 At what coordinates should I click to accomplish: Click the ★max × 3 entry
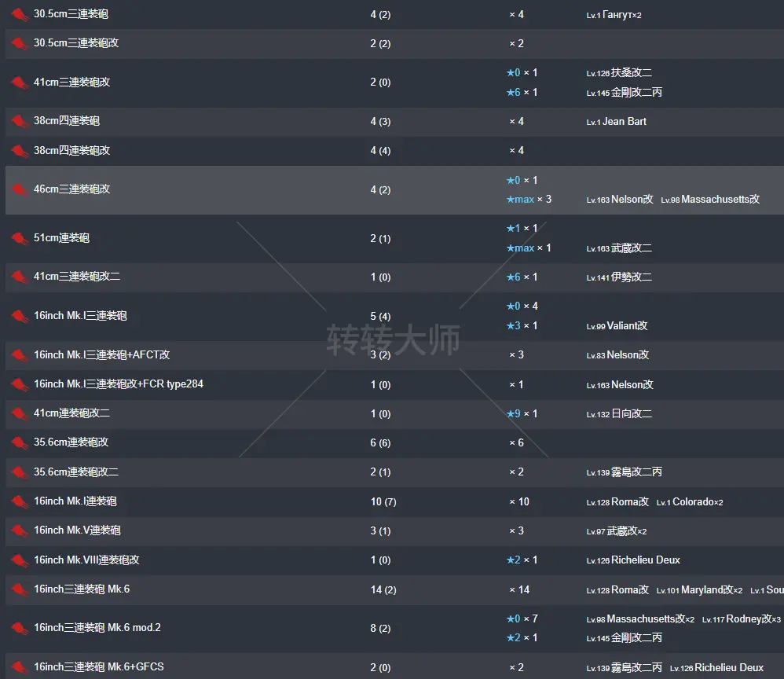point(529,200)
